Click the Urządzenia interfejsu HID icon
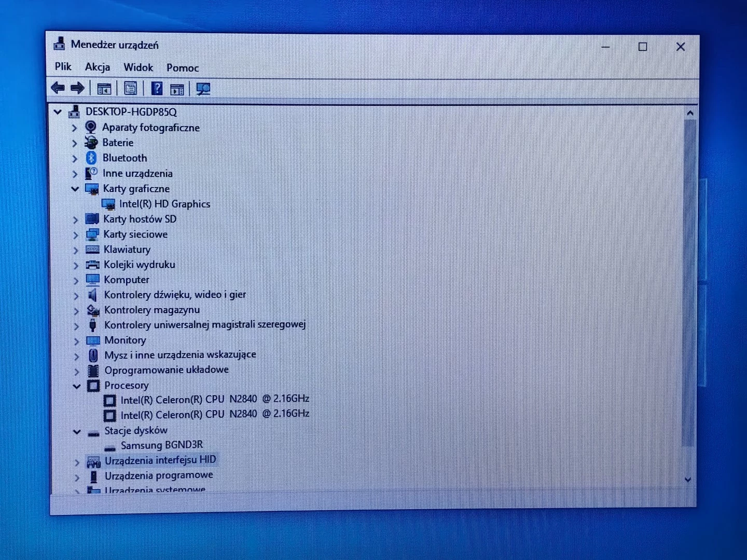This screenshot has height=560, width=747. (x=94, y=461)
